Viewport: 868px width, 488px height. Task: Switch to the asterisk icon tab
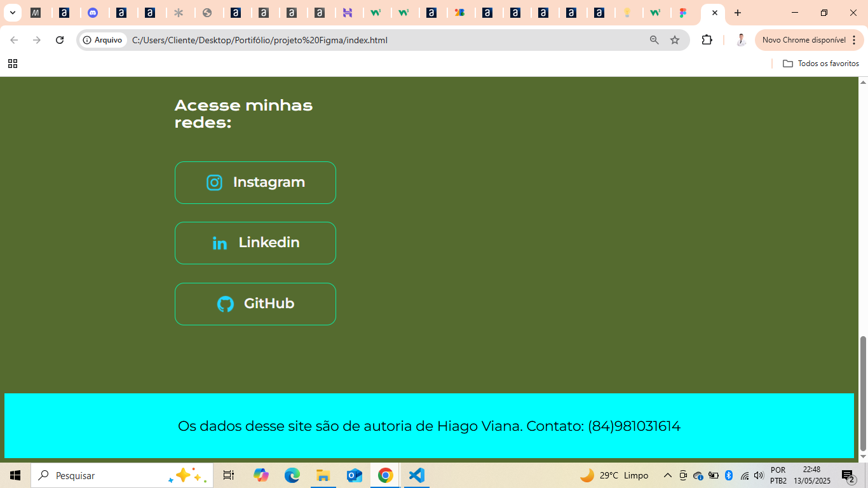pos(179,13)
